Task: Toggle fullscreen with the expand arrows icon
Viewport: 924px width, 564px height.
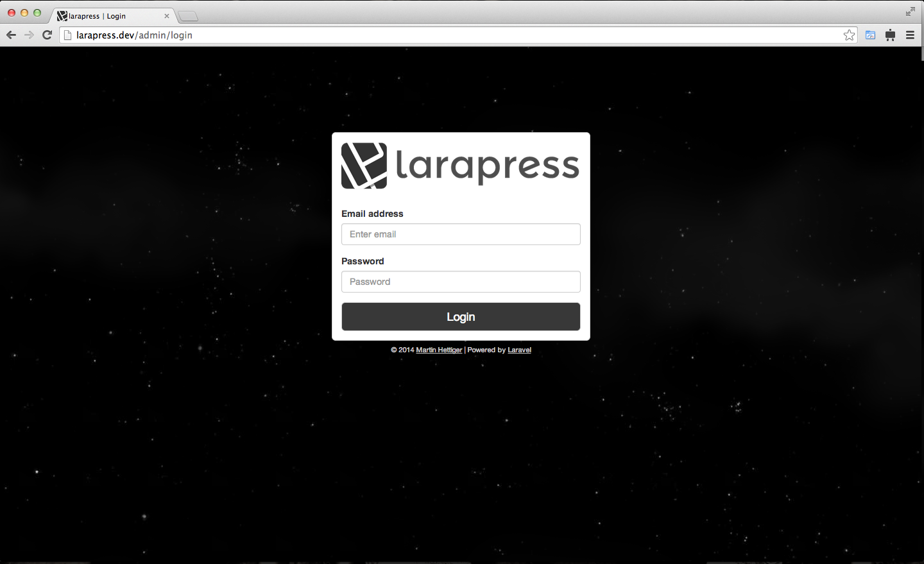Action: pos(911,12)
